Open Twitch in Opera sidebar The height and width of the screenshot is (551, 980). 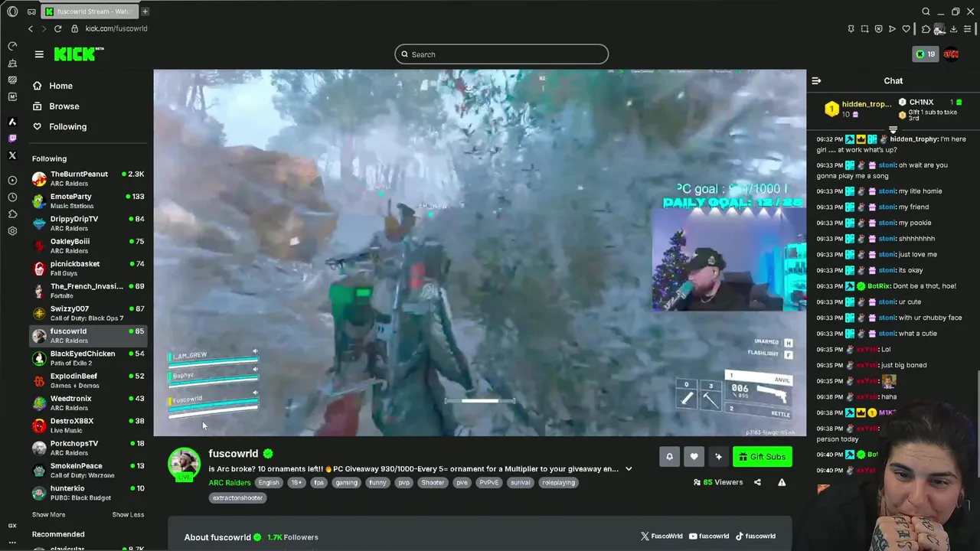click(12, 139)
